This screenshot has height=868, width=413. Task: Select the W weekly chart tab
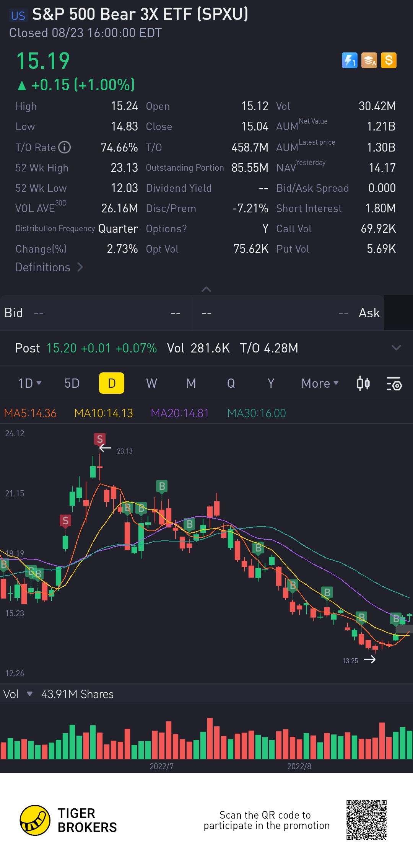[151, 383]
